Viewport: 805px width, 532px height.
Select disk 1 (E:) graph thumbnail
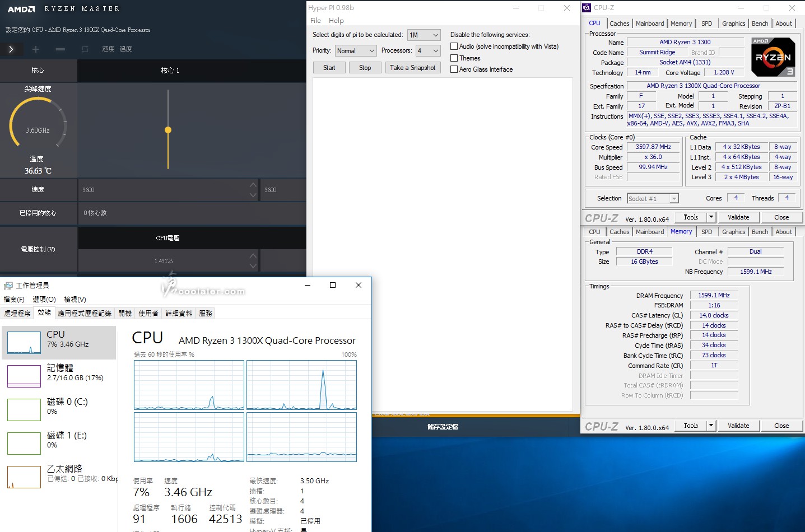[x=24, y=443]
